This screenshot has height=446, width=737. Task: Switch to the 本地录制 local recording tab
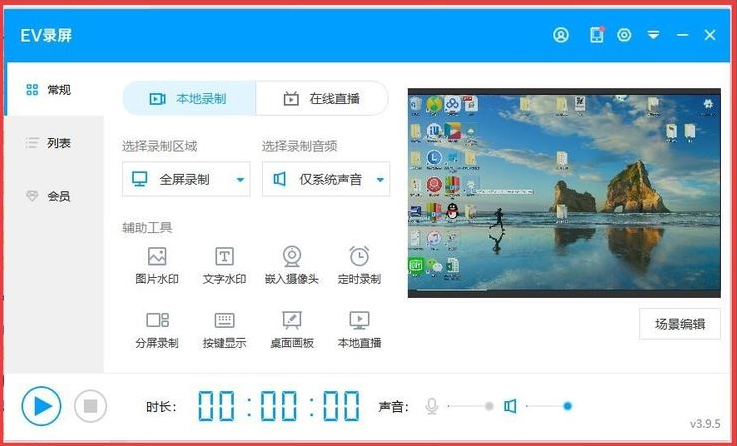click(189, 99)
